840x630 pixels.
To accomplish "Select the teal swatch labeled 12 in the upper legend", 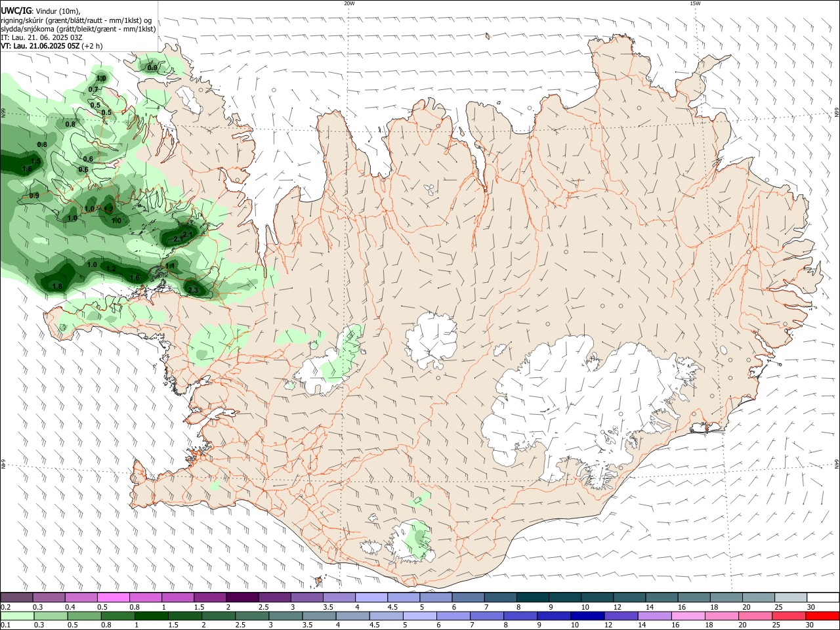I will point(629,597).
